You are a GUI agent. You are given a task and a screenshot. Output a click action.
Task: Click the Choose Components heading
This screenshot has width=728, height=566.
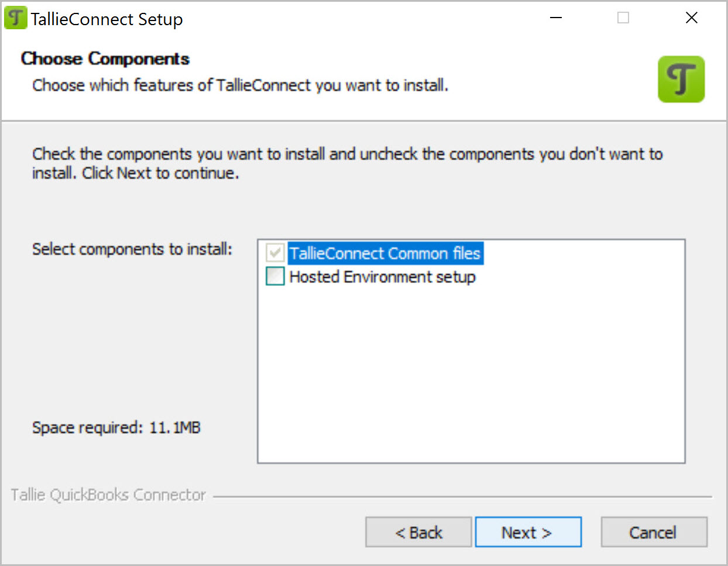click(x=105, y=58)
